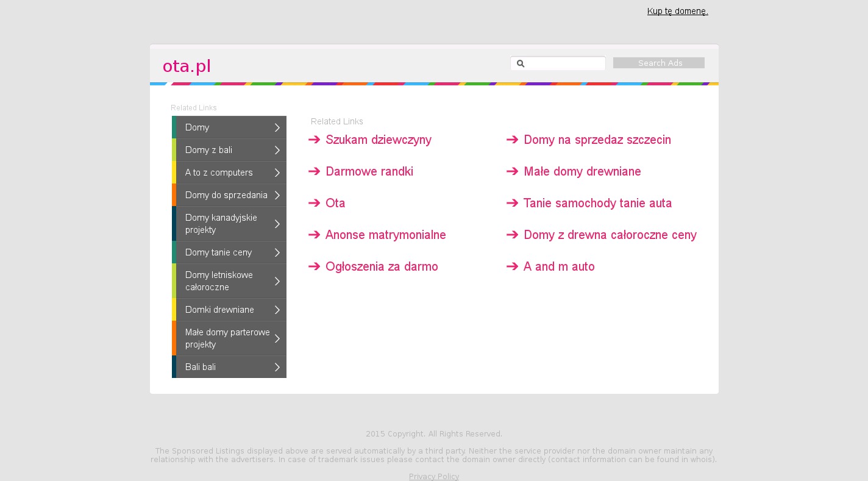Click the arrow icon beside Szukam dziewczyny
The width and height of the screenshot is (868, 481).
315,140
